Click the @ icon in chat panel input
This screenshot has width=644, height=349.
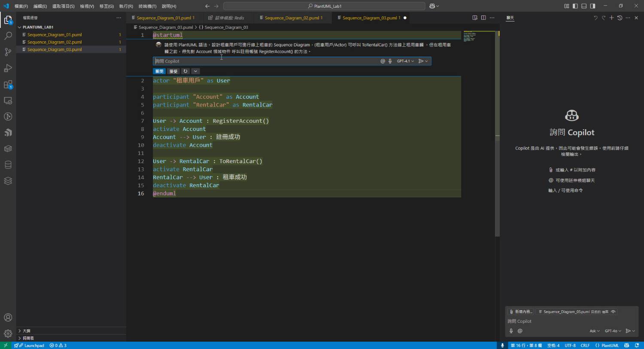coord(520,331)
